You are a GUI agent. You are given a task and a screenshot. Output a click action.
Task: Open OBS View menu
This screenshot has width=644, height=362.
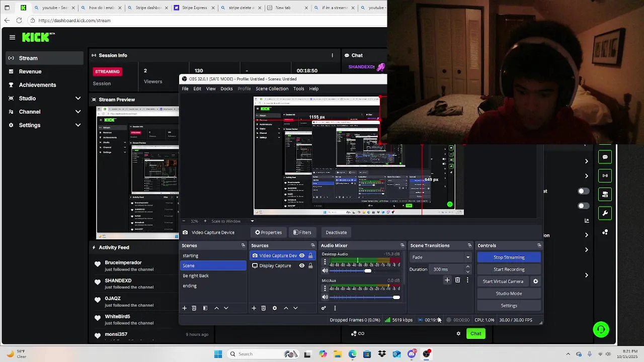(211, 89)
